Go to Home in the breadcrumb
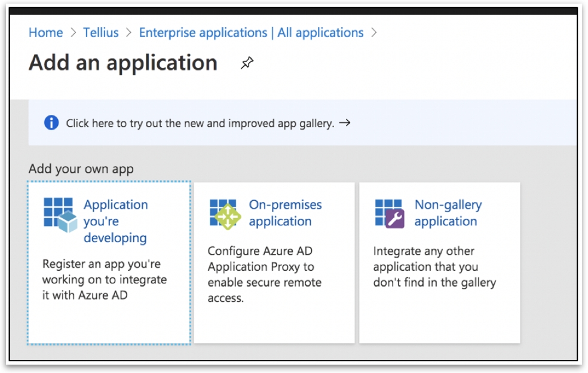Screen dimensions: 588x373 click(45, 33)
